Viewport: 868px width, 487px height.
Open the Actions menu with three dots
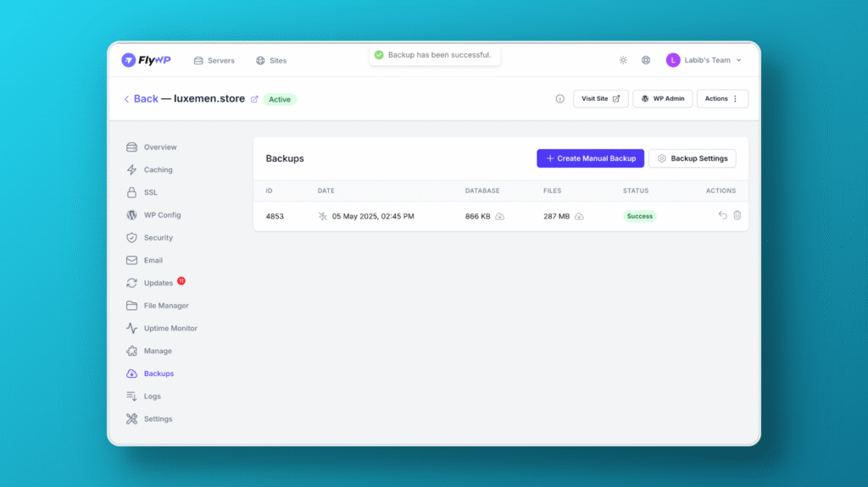(722, 99)
